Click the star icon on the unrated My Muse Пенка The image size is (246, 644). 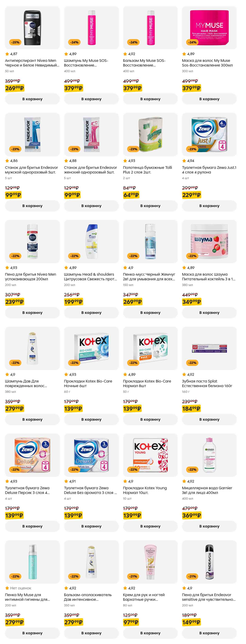(7, 588)
